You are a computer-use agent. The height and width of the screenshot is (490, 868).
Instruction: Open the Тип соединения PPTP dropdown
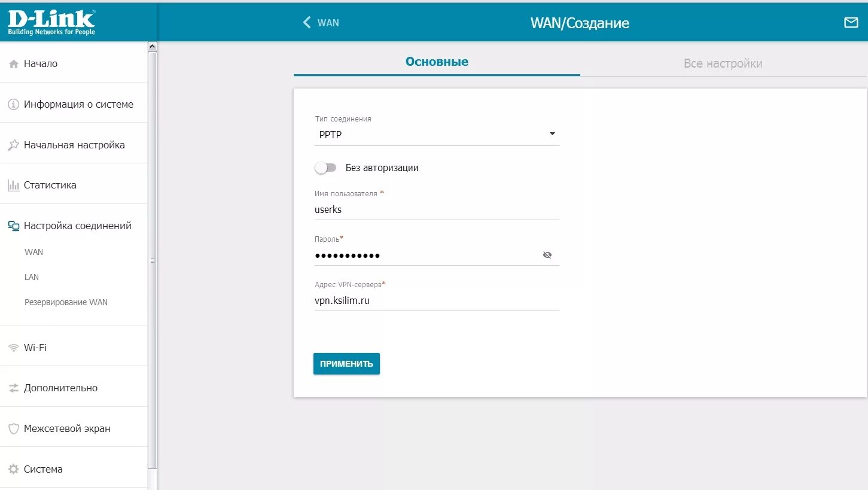click(437, 135)
